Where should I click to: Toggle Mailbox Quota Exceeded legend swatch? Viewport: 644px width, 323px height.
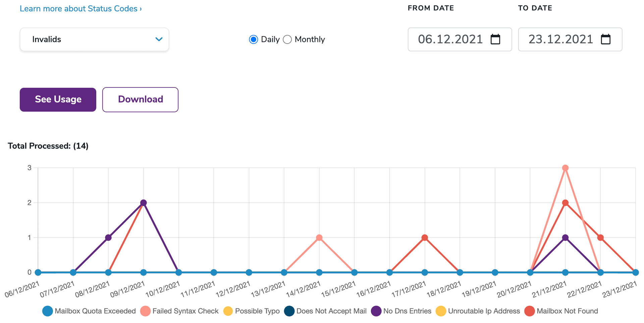click(x=48, y=311)
